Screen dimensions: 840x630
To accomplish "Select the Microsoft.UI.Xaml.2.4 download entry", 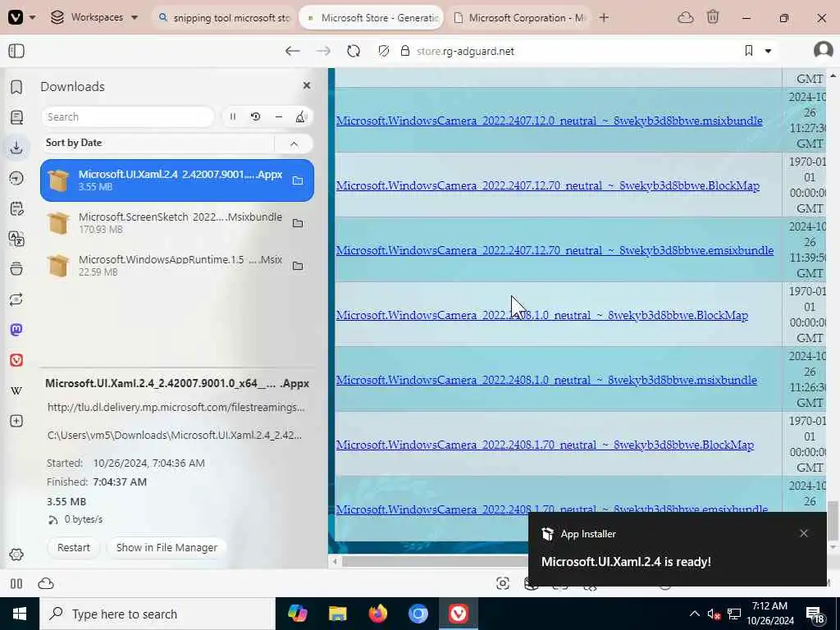I will 177,180.
